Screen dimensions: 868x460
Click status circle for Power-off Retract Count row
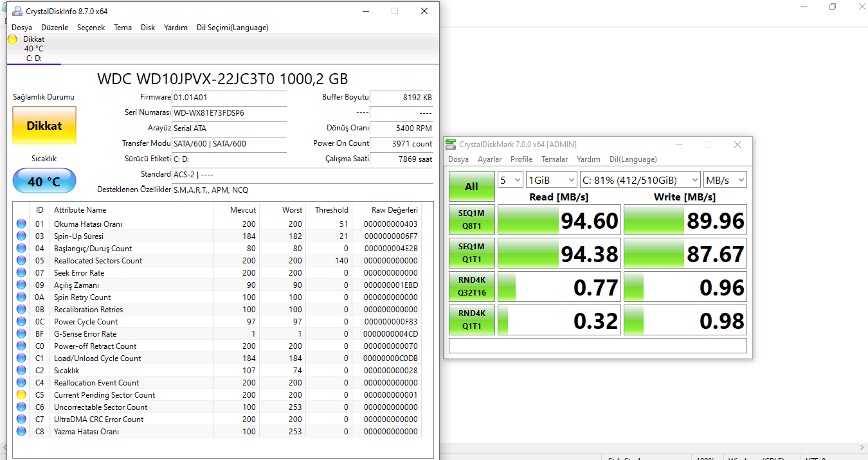(x=21, y=346)
